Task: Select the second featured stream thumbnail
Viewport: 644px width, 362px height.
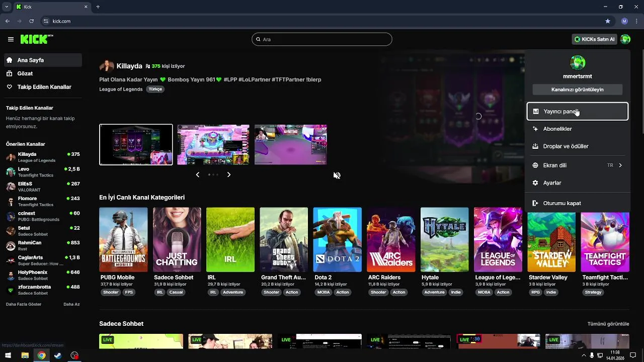Action: (x=213, y=144)
